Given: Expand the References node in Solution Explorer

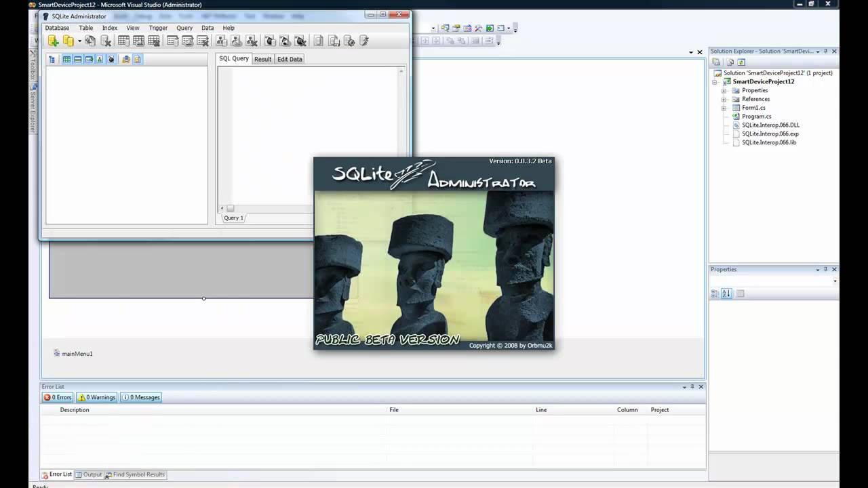Looking at the screenshot, I should (x=724, y=100).
